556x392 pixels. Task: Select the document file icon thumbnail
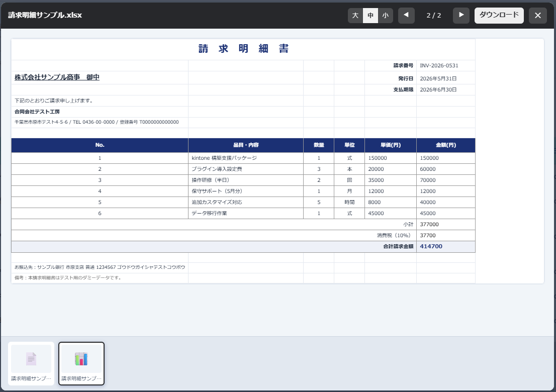[x=31, y=363]
